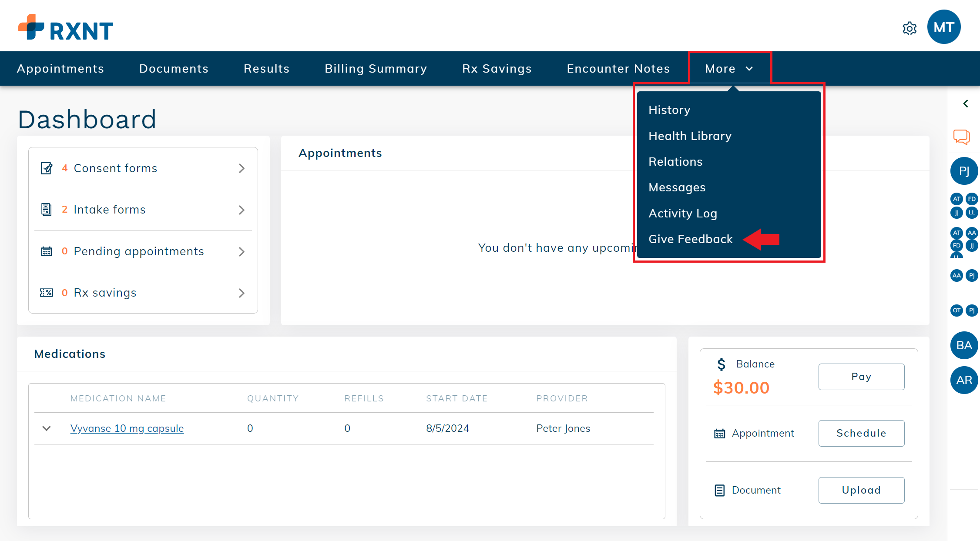Collapse the chat sidebar with the left chevron
Screen dimensions: 980x541
pos(966,104)
